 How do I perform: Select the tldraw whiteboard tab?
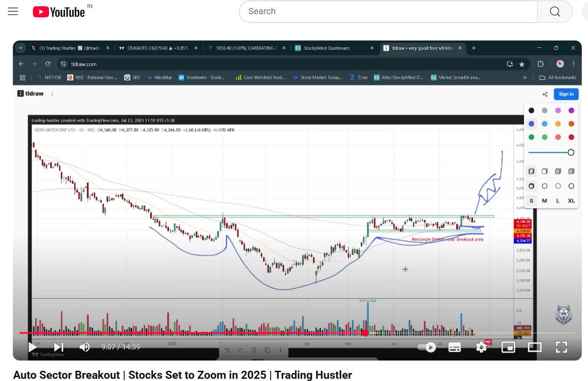click(x=422, y=48)
